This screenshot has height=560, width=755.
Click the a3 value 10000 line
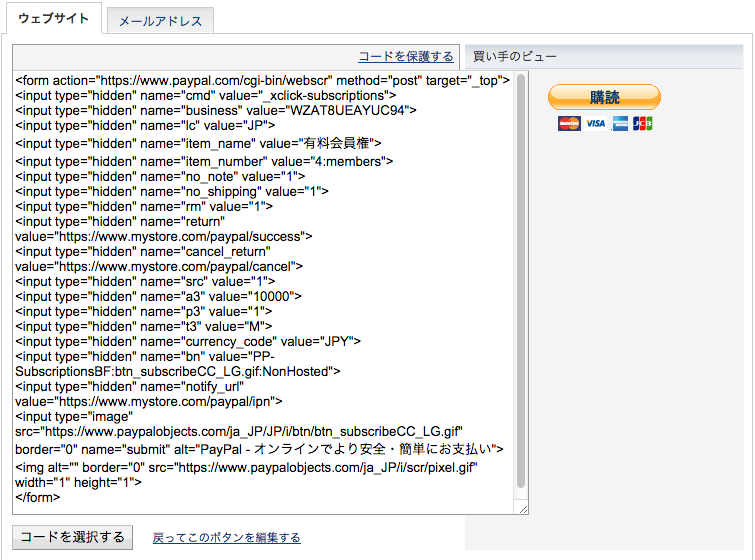coord(158,296)
